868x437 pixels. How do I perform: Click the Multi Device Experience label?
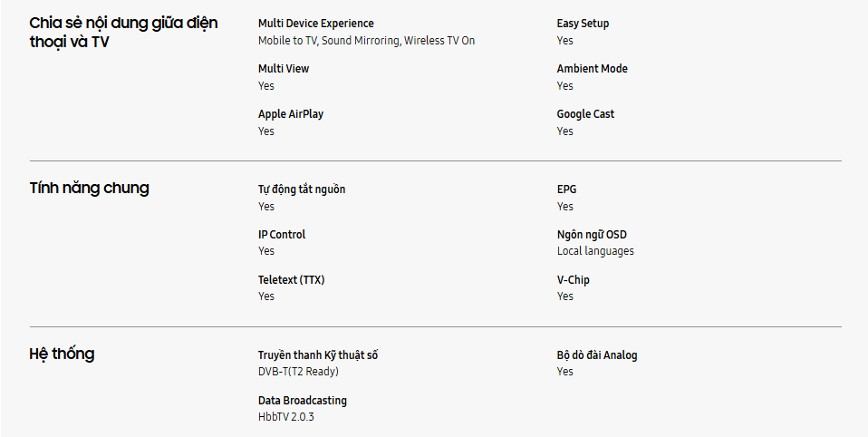315,24
